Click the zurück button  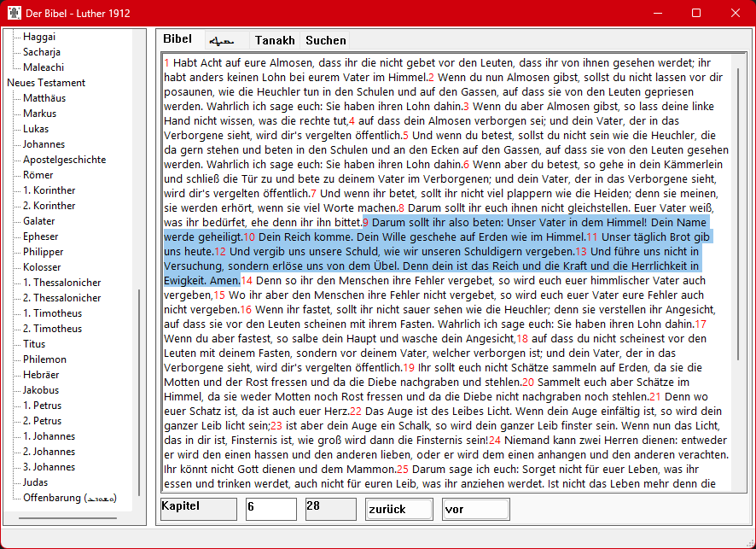click(398, 509)
